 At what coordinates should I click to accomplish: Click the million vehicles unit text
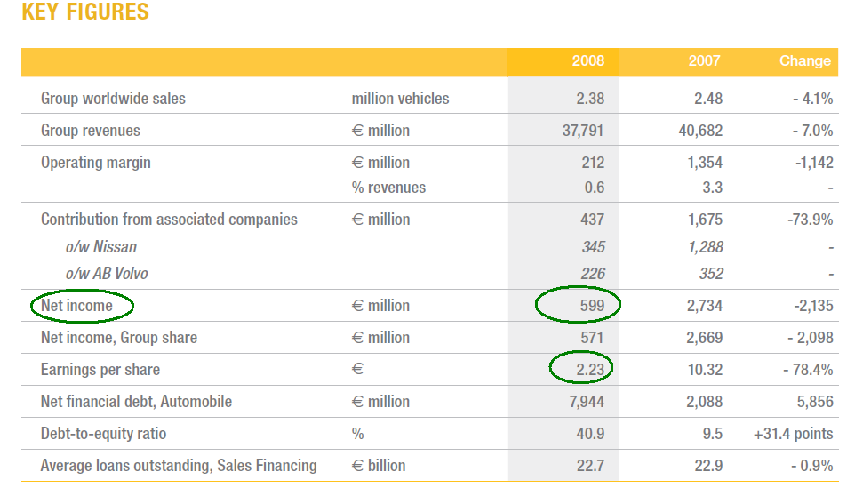click(x=400, y=98)
